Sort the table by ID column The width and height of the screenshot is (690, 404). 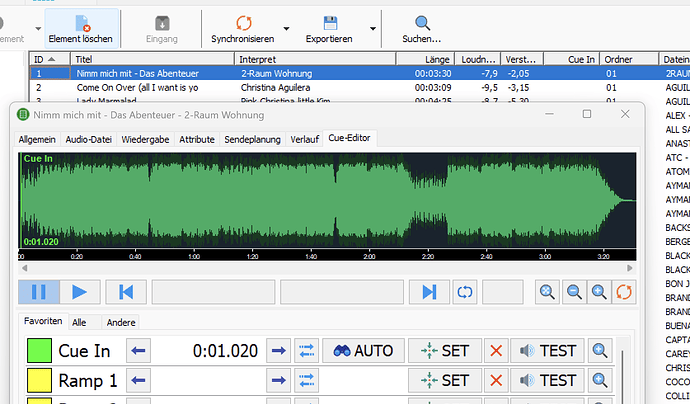pyautogui.click(x=50, y=59)
